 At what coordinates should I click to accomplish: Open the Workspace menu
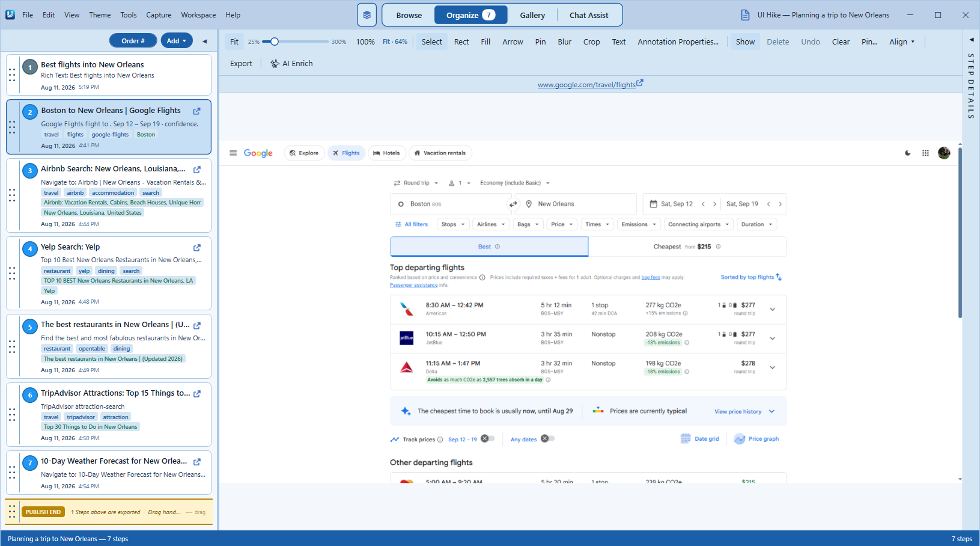(198, 15)
